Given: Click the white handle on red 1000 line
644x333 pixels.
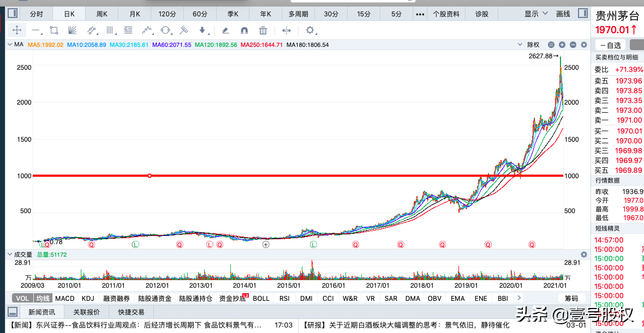Looking at the screenshot, I should 150,175.
